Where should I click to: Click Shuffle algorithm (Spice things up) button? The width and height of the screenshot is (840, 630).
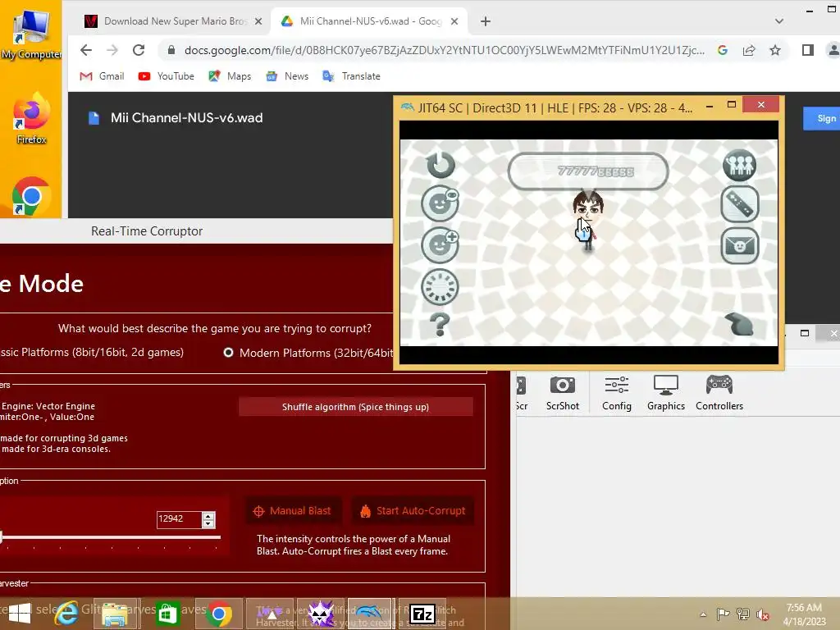[356, 407]
